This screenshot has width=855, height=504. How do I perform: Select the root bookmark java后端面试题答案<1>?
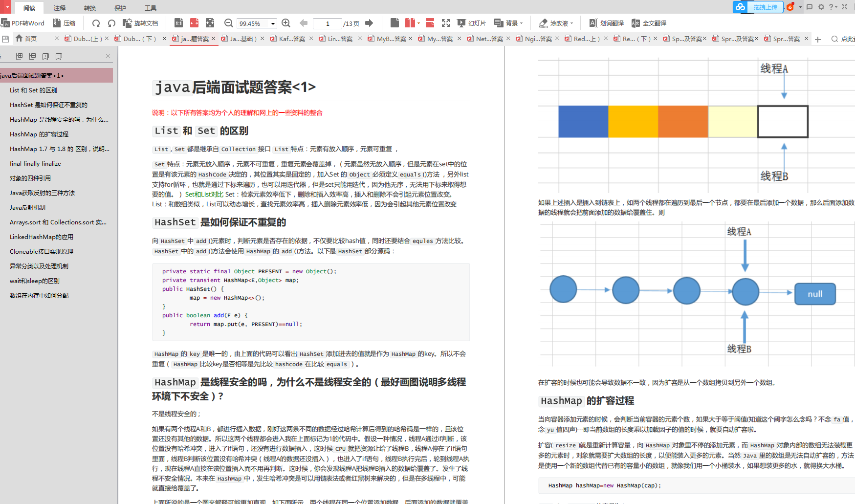(x=56, y=75)
